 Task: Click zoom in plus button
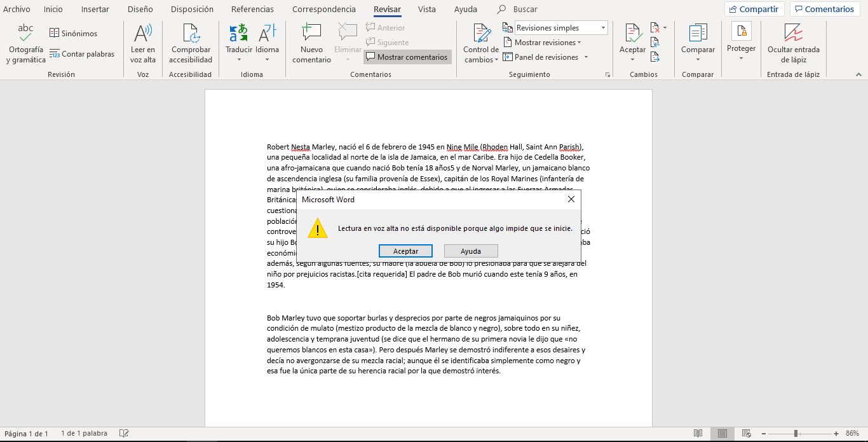click(836, 433)
